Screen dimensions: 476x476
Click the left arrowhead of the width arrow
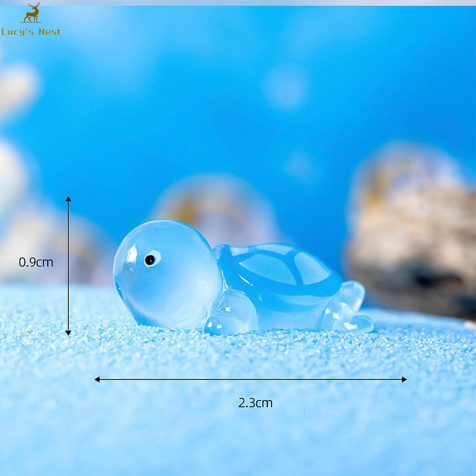click(x=98, y=379)
